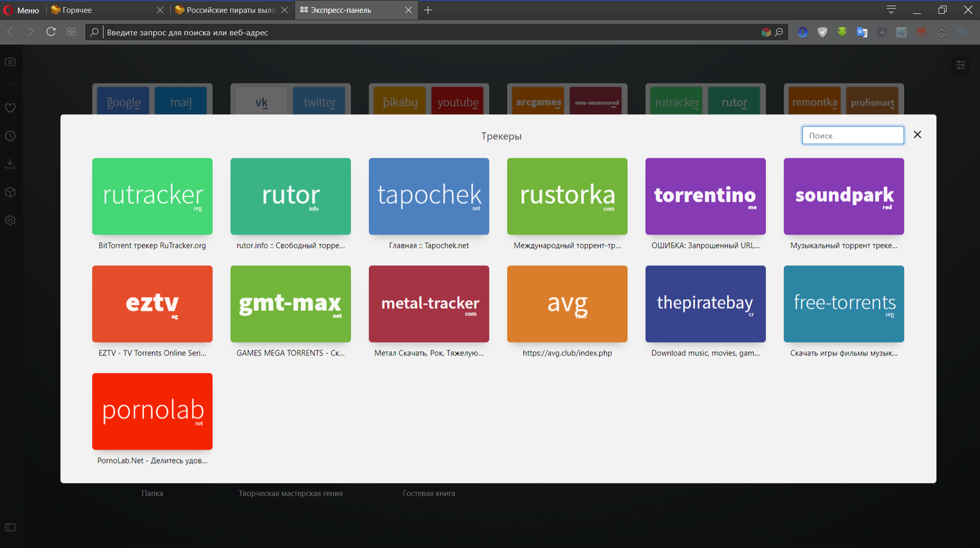This screenshot has height=548, width=980.
Task: Open settings gear in sidebar
Action: (10, 220)
